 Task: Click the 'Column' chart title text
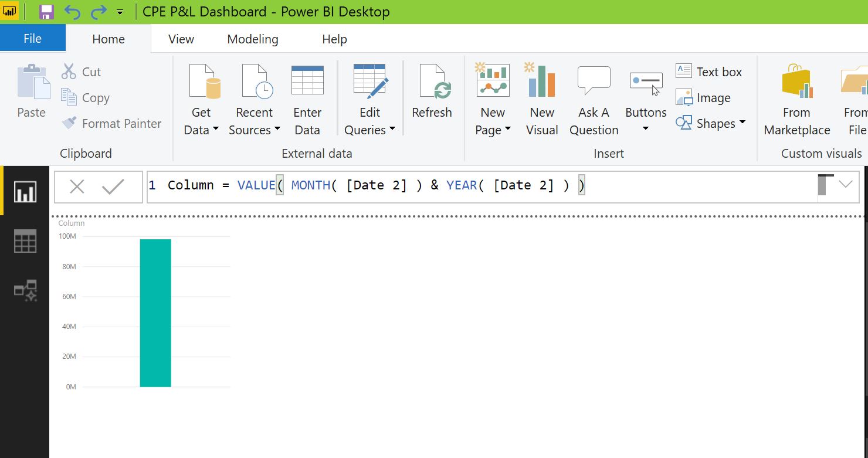tap(72, 223)
